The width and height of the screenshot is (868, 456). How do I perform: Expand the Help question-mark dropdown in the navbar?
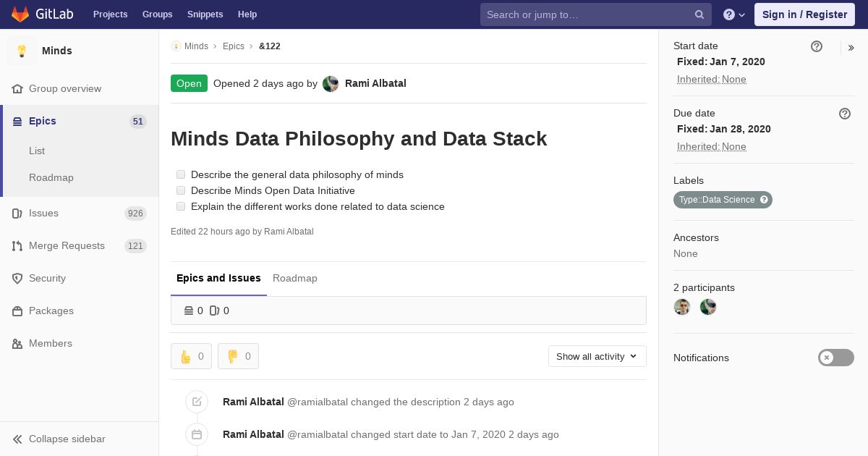pyautogui.click(x=734, y=14)
